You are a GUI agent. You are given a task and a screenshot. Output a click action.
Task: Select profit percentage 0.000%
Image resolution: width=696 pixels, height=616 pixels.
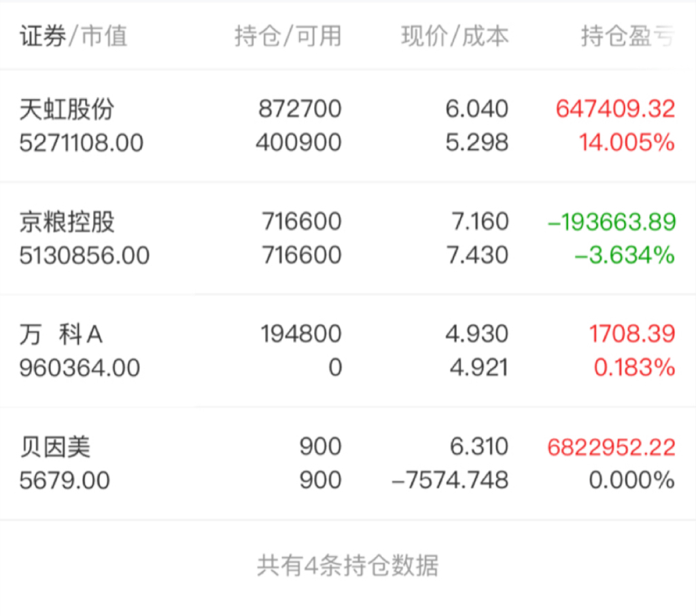pyautogui.click(x=632, y=480)
